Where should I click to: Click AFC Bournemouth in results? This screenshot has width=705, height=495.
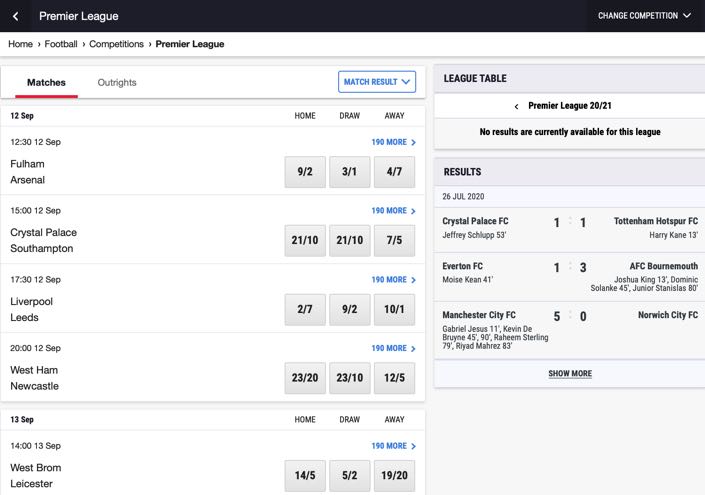tap(664, 266)
